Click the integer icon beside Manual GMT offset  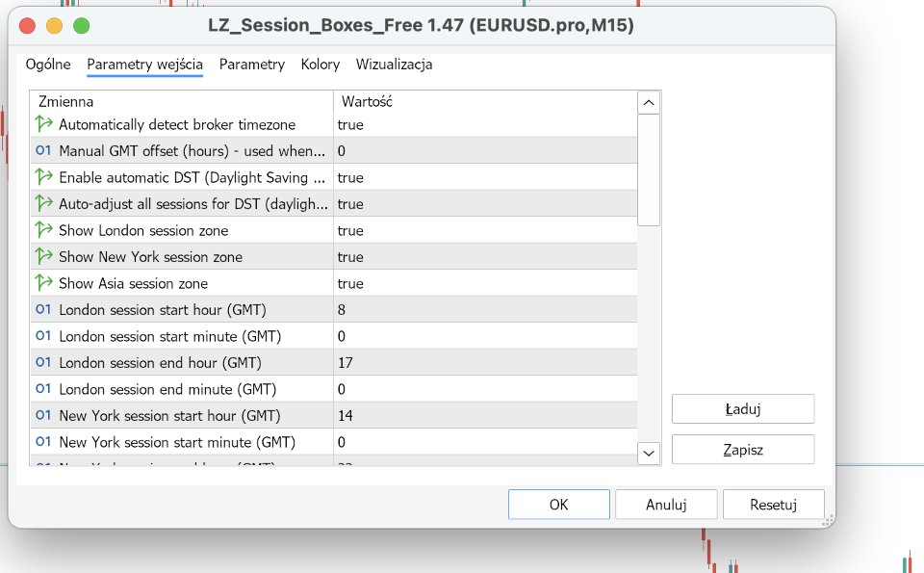coord(43,150)
